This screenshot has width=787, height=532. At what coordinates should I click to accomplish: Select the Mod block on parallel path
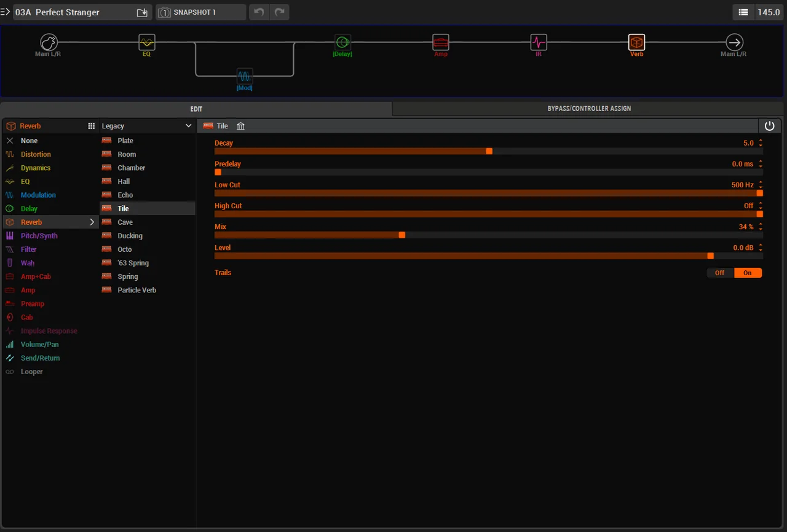[x=245, y=76]
